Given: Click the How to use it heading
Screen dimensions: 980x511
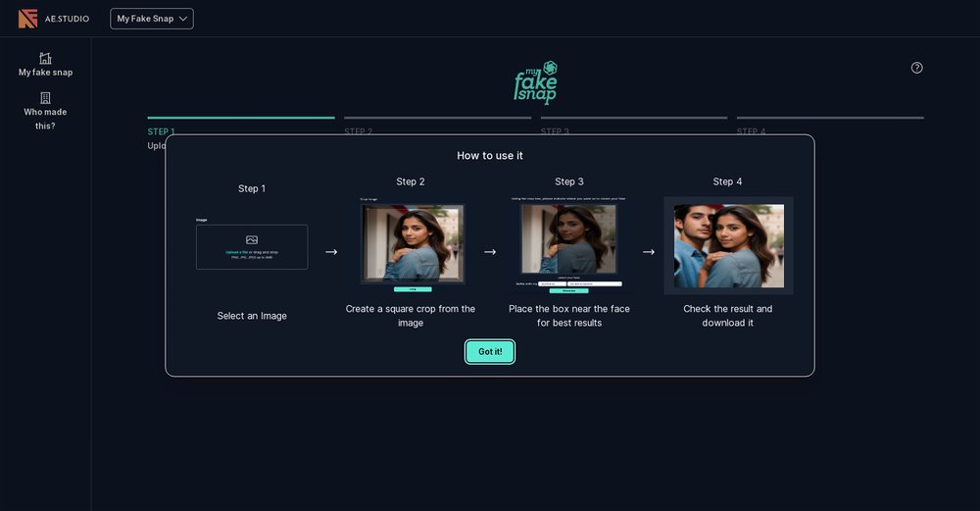Looking at the screenshot, I should coord(490,155).
